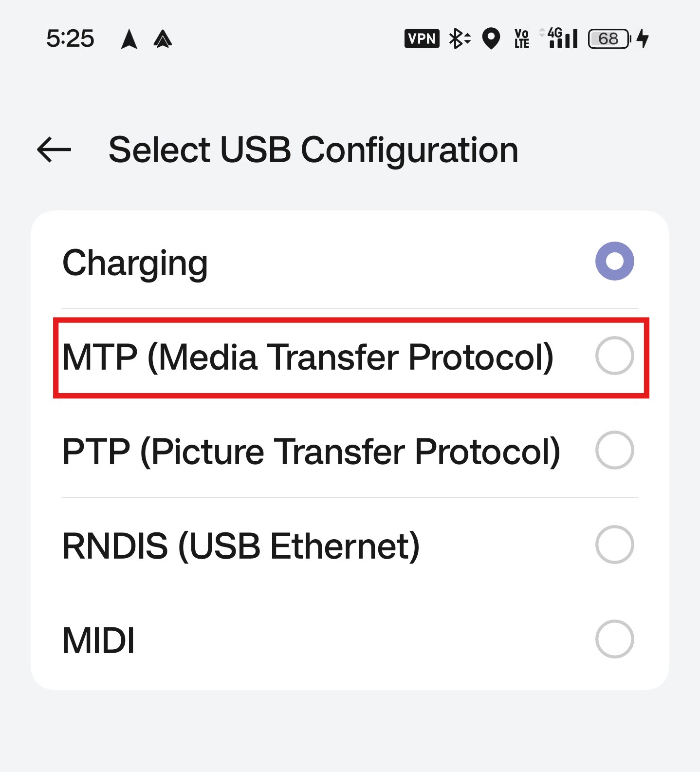The image size is (700, 772).
Task: Select the MTP (Media Transfer Protocol) radio button
Action: click(615, 356)
